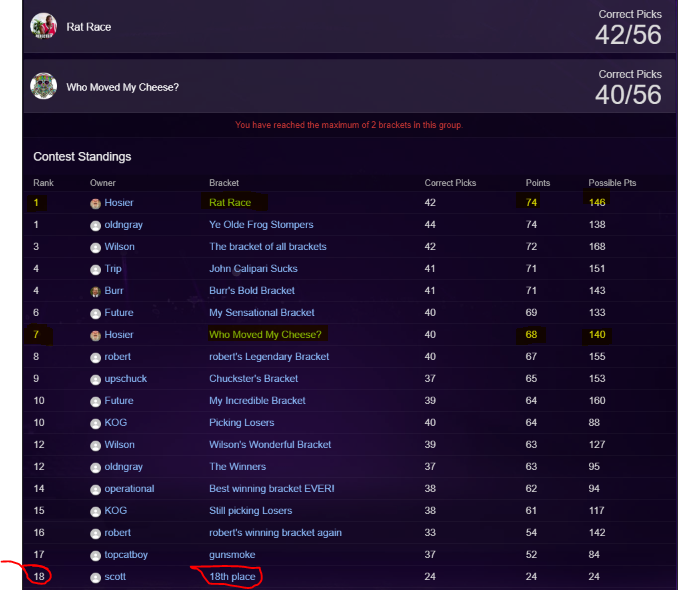Screen dimensions: 678x590
Task: Open highlighted Who Moved My Cheese? standings link
Action: point(265,334)
